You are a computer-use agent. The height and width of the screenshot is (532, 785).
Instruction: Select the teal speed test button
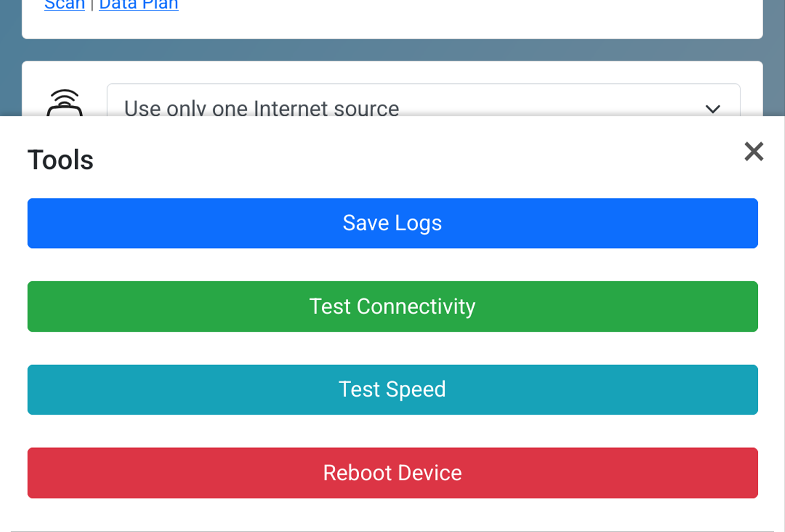(x=392, y=390)
